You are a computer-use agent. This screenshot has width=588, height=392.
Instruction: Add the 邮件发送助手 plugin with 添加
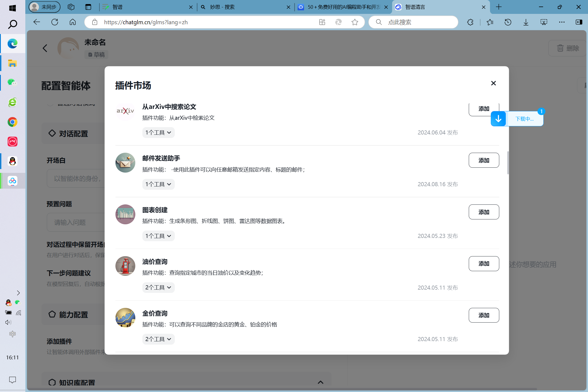[x=484, y=160]
